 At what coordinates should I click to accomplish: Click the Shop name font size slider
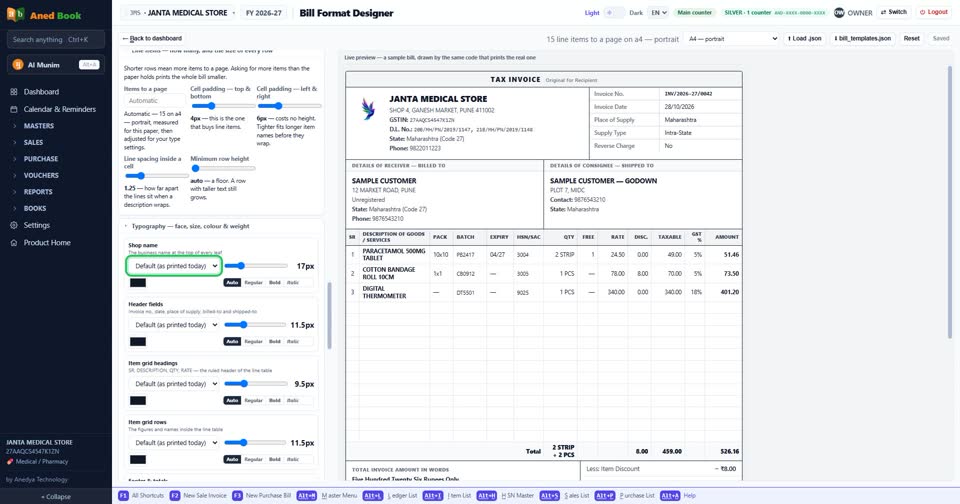point(255,266)
